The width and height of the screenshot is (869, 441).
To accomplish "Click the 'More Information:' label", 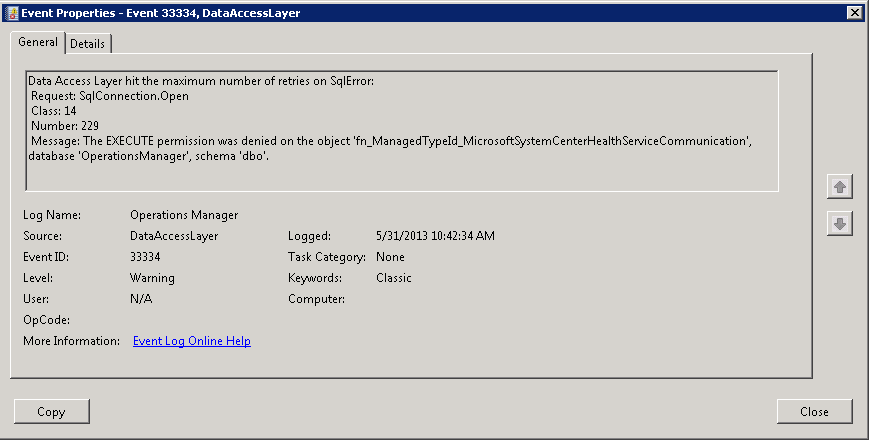I will pyautogui.click(x=71, y=341).
